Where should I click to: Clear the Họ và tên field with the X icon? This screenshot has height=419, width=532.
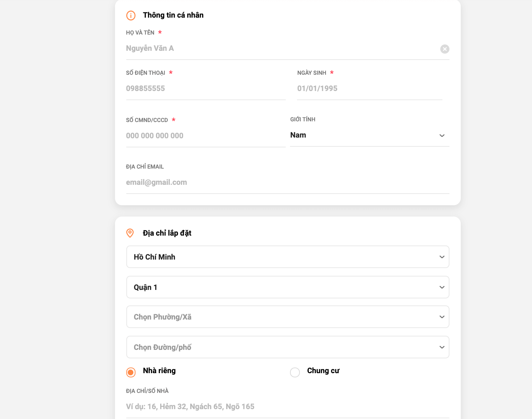(445, 49)
